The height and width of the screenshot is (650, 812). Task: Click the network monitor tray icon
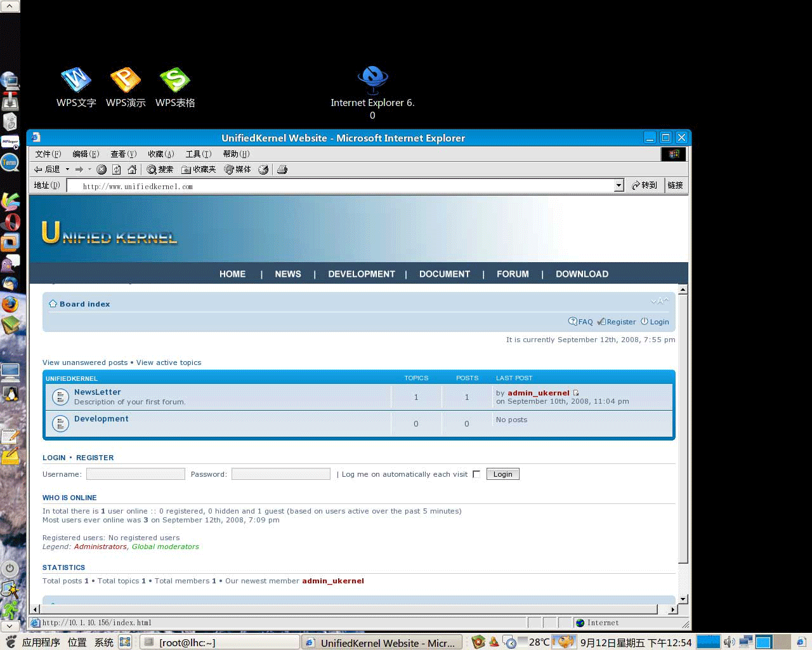[746, 642]
